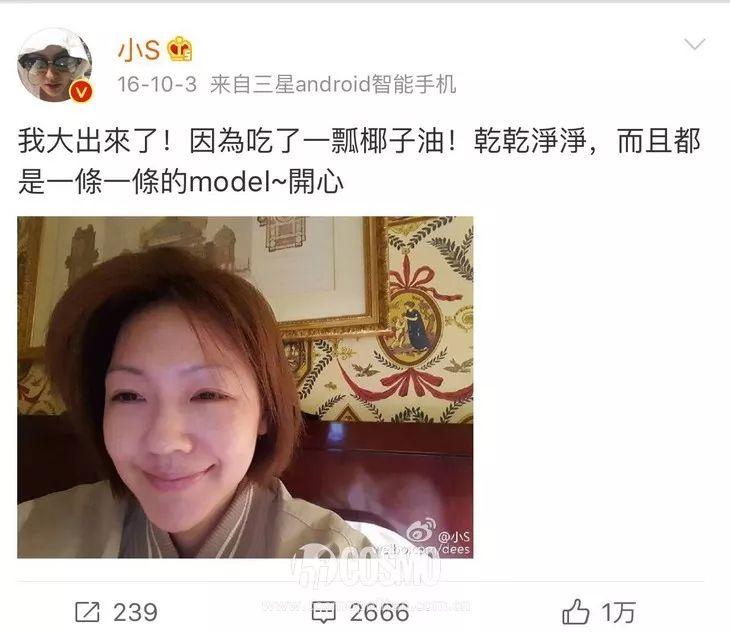Open the 小S profile avatar
This screenshot has height=634, width=730.
click(54, 65)
